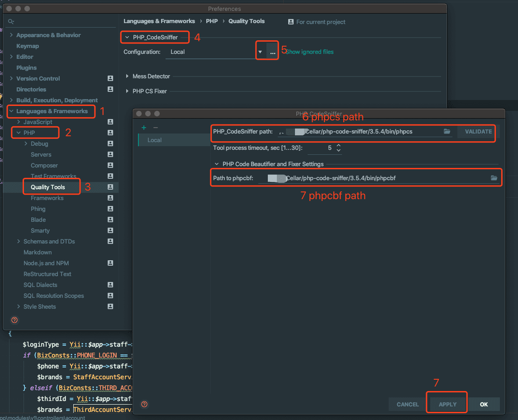Image resolution: width=518 pixels, height=420 pixels.
Task: Click project icon next to Composer
Action: pos(110,165)
